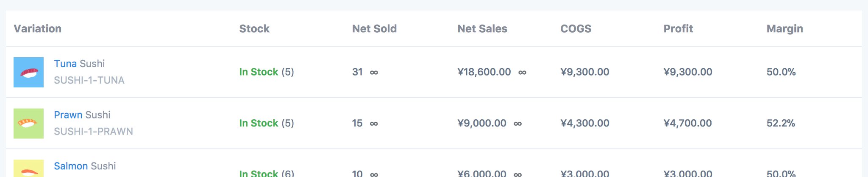Click the In Stock status for Tuna Sushi

(259, 72)
